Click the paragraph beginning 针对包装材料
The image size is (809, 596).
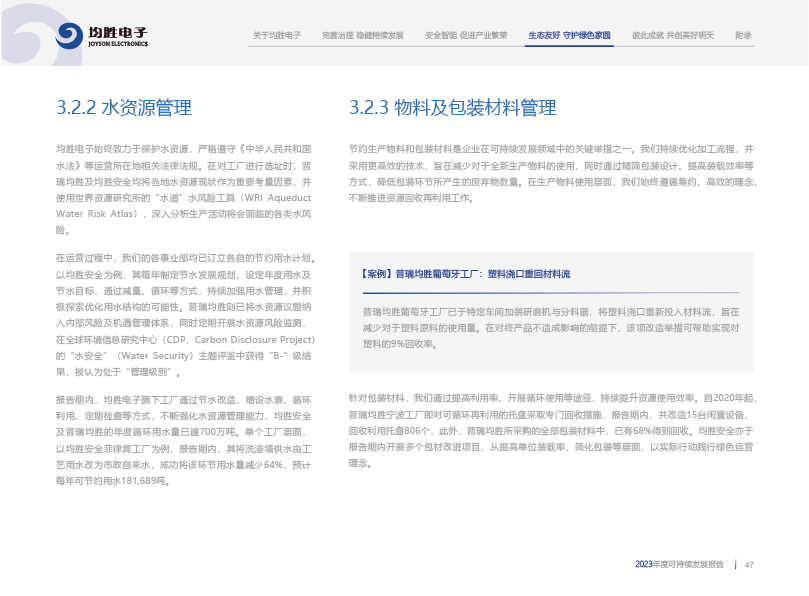pyautogui.click(x=550, y=430)
